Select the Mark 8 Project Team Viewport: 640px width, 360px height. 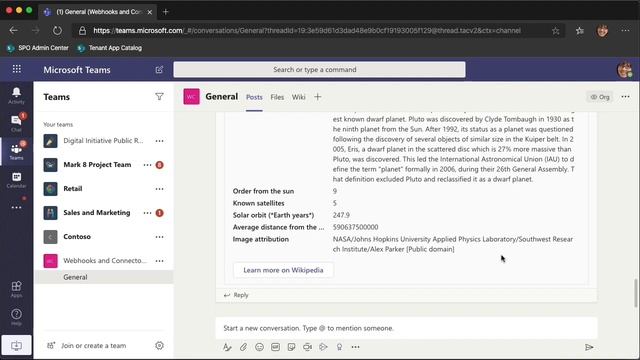97,165
